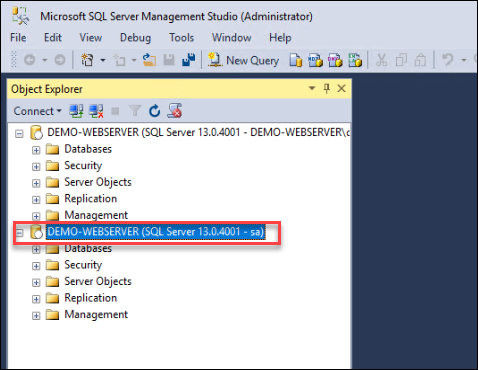Select Management folder under sa server
The image size is (478, 370).
click(x=96, y=315)
